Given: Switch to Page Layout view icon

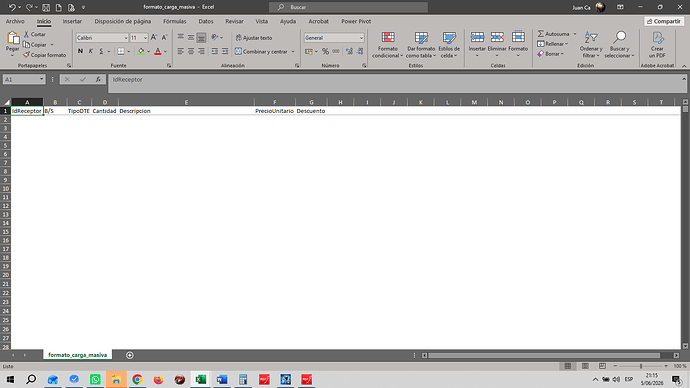Looking at the screenshot, I should (x=585, y=366).
